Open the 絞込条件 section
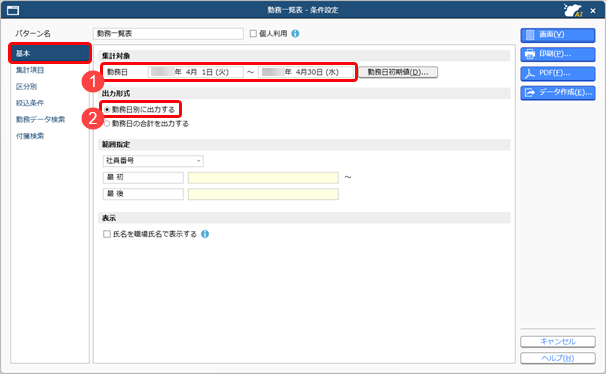 point(30,103)
